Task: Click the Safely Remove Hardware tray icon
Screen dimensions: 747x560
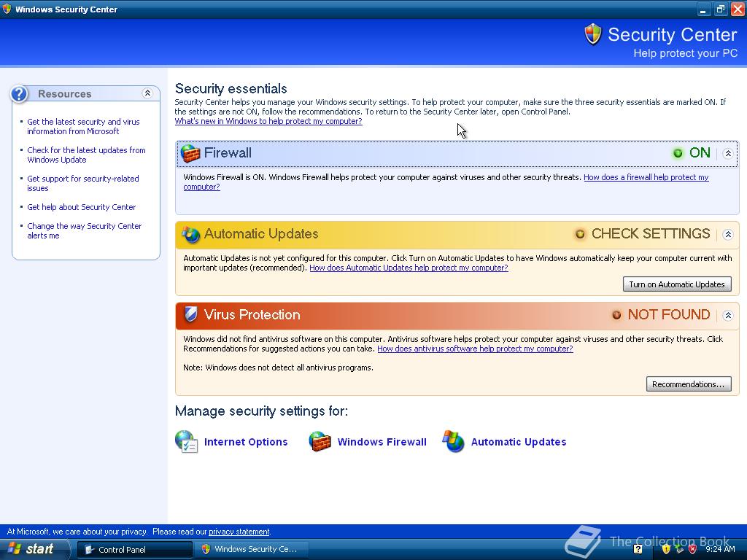Action: (679, 549)
